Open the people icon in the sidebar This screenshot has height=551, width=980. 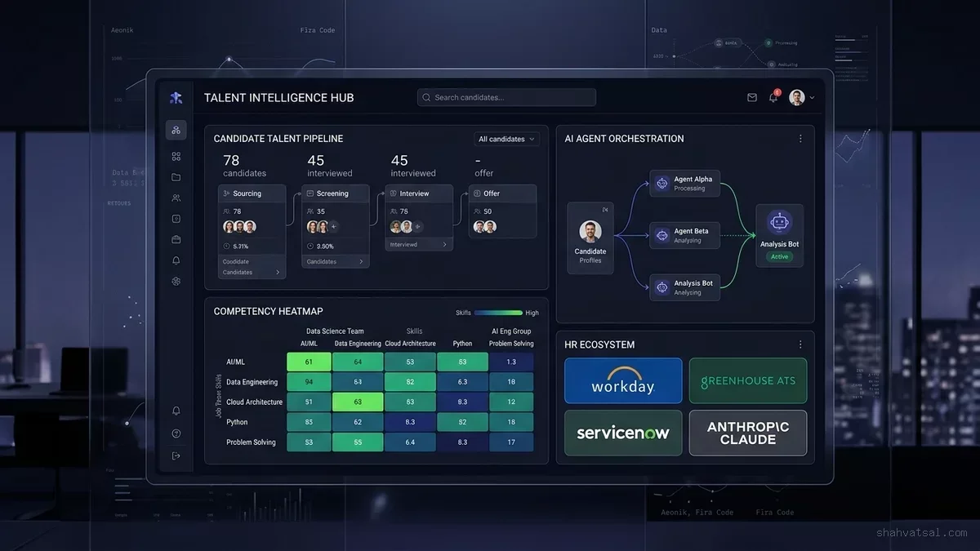click(176, 198)
